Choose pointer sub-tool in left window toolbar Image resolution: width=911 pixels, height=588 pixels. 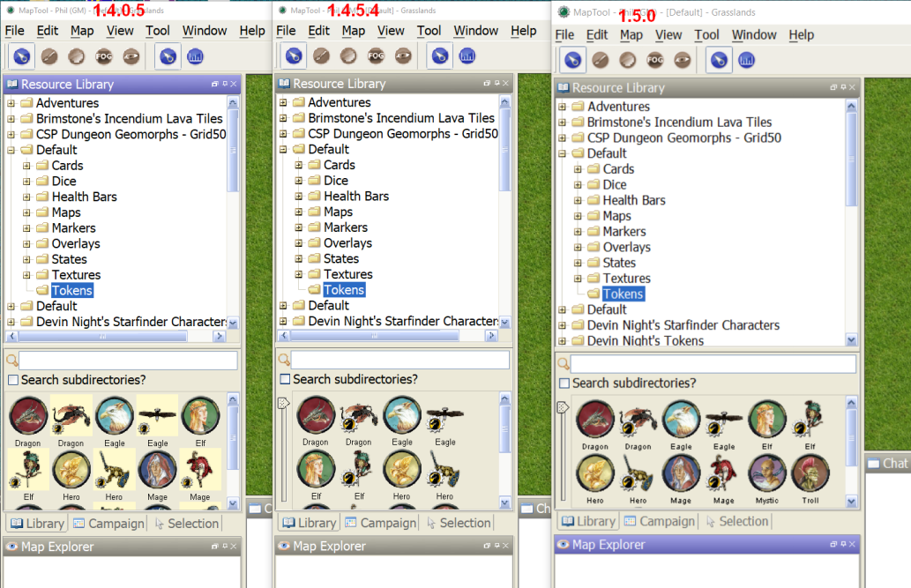tap(168, 57)
